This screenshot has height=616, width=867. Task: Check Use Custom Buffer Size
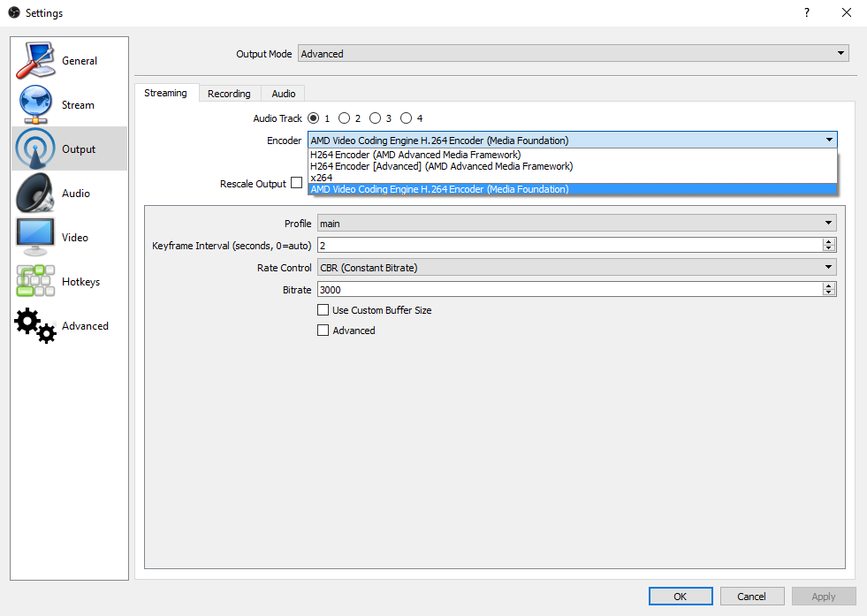point(323,309)
